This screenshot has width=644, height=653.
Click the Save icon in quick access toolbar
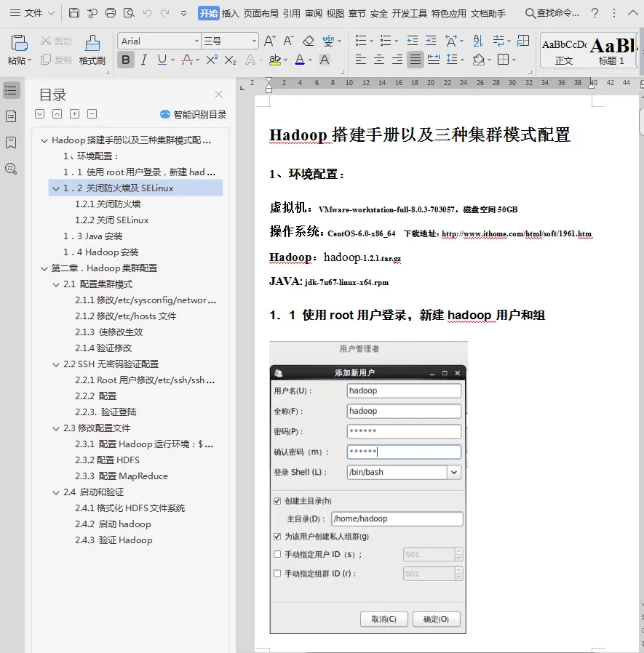point(74,13)
